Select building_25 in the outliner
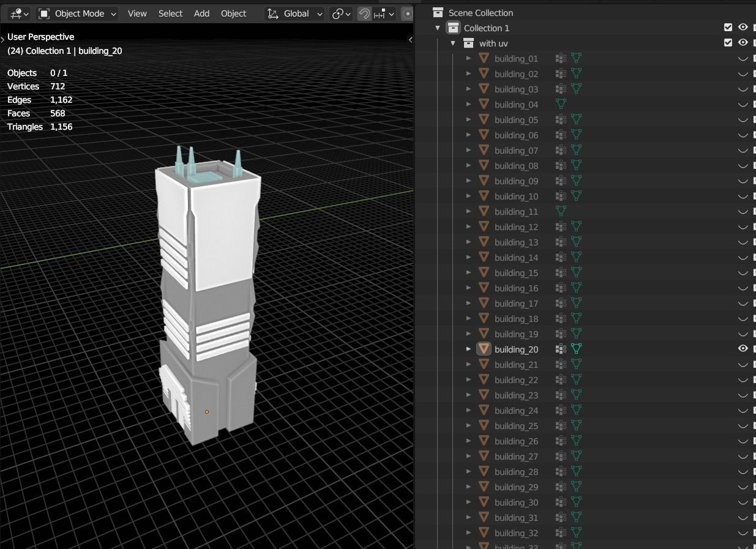 coord(516,426)
